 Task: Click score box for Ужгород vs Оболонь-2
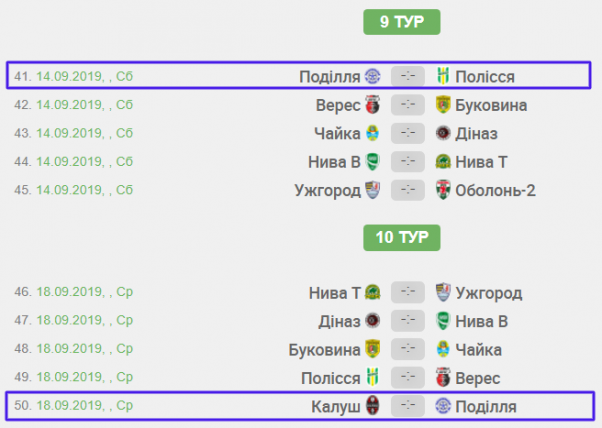(408, 189)
